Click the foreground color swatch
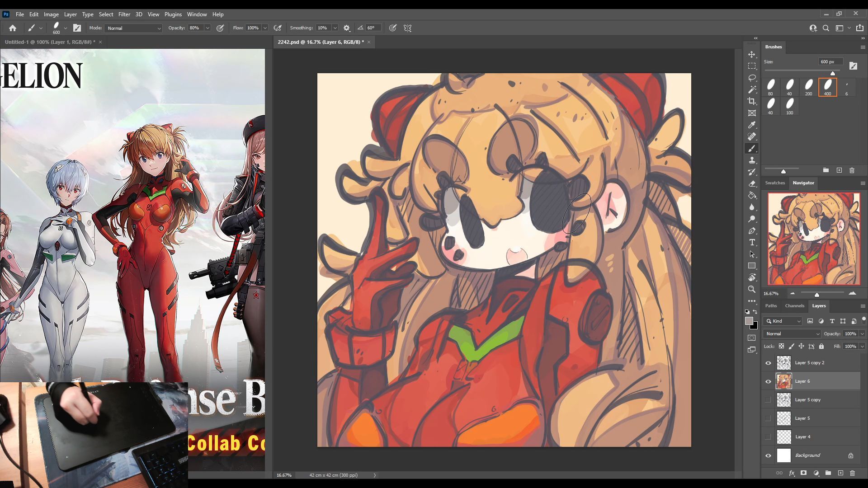This screenshot has height=488, width=868. coord(749,321)
